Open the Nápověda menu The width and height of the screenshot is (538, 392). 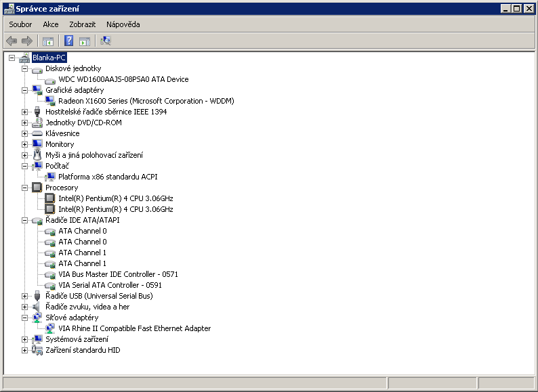pos(123,24)
